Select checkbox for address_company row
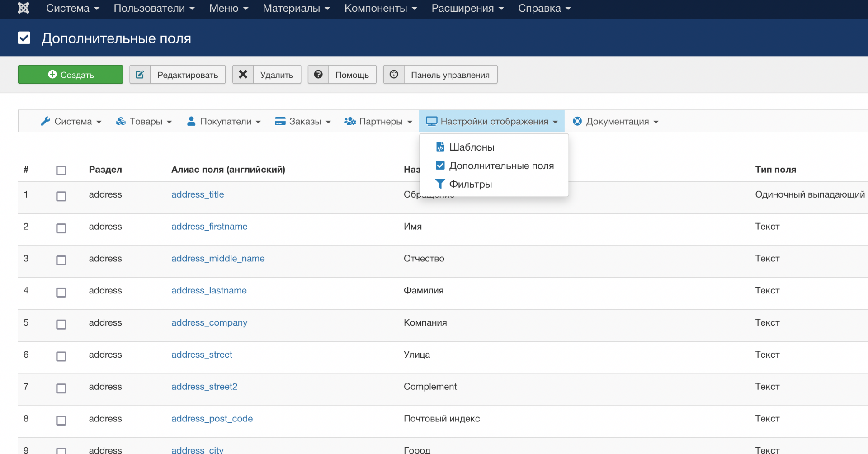The image size is (868, 454). 61,325
